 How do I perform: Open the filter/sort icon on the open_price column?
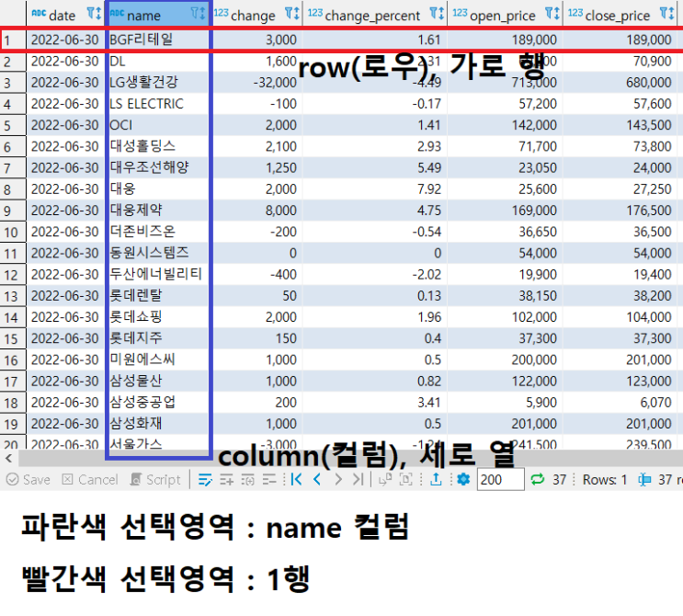(552, 14)
